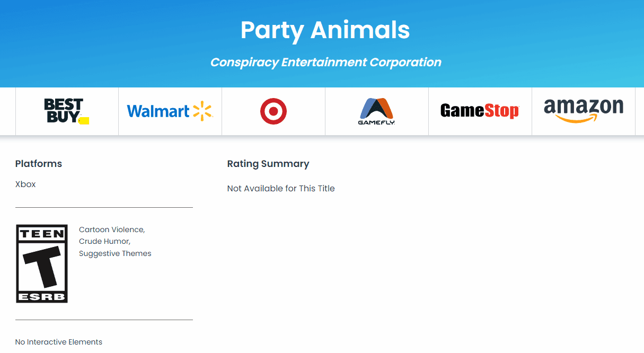Select the Cartoon Violence content descriptor
The height and width of the screenshot is (353, 644).
(112, 230)
